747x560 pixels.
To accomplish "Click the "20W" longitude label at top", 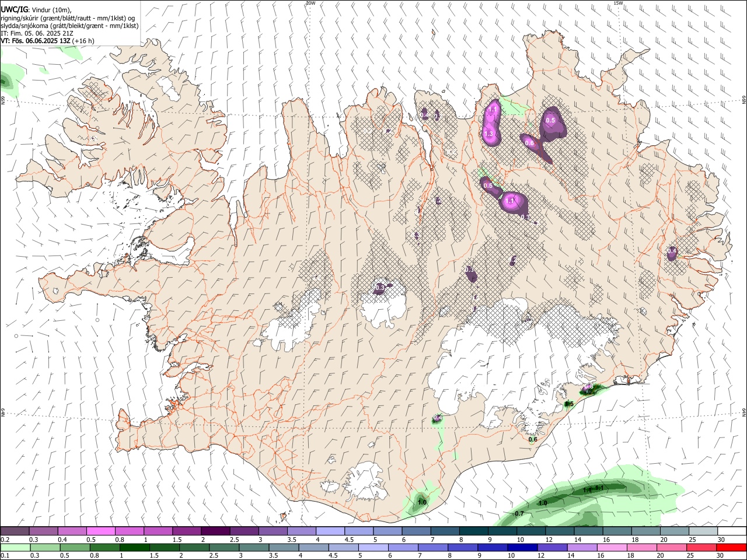I will [310, 3].
